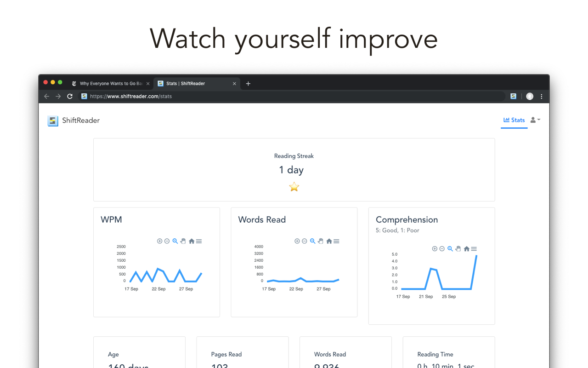Reset zoom with home icon on Comprehension chart
This screenshot has height=368, width=588.
pyautogui.click(x=467, y=248)
